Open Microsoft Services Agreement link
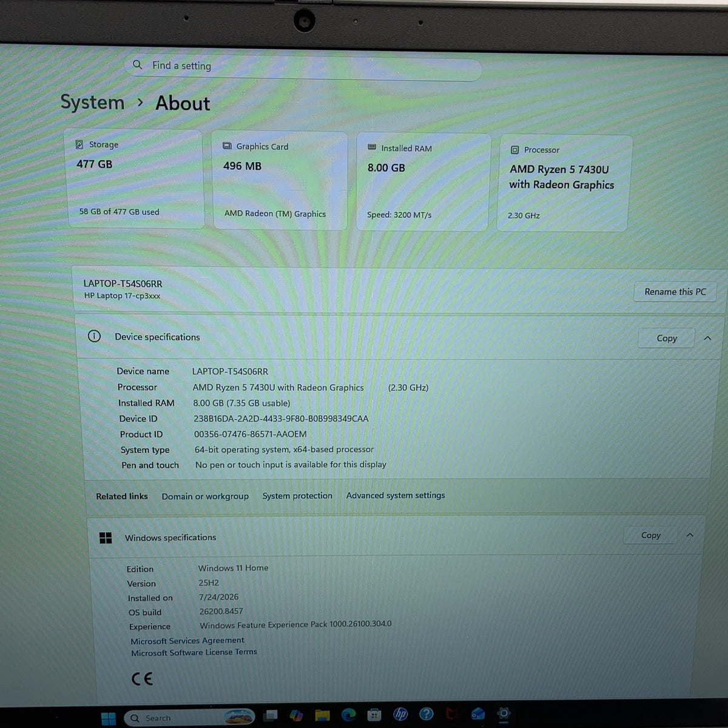Screen dimensions: 728x728 pos(187,641)
